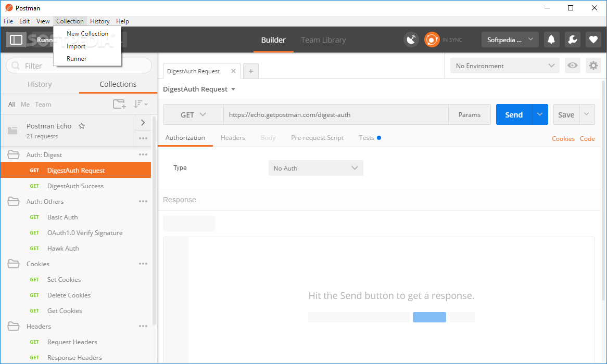This screenshot has height=364, width=607.
Task: Open Headers folder options dots
Action: [x=143, y=326]
